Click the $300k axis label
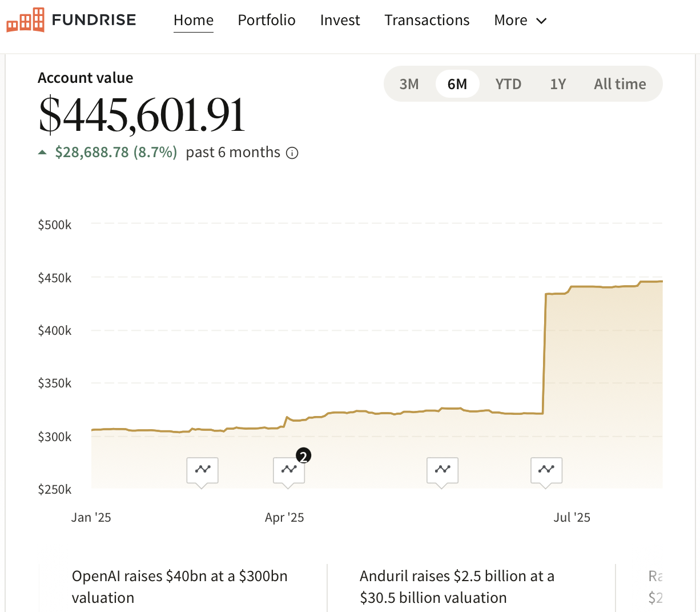Viewport: 700px width, 612px height. click(x=55, y=437)
